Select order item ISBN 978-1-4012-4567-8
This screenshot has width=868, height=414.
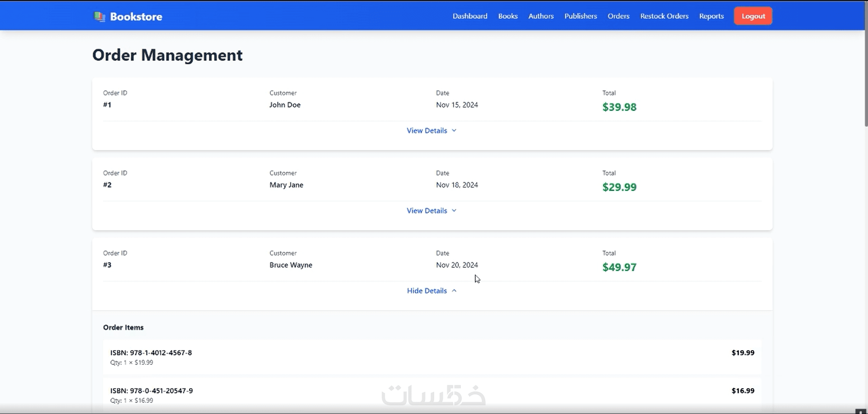[151, 353]
